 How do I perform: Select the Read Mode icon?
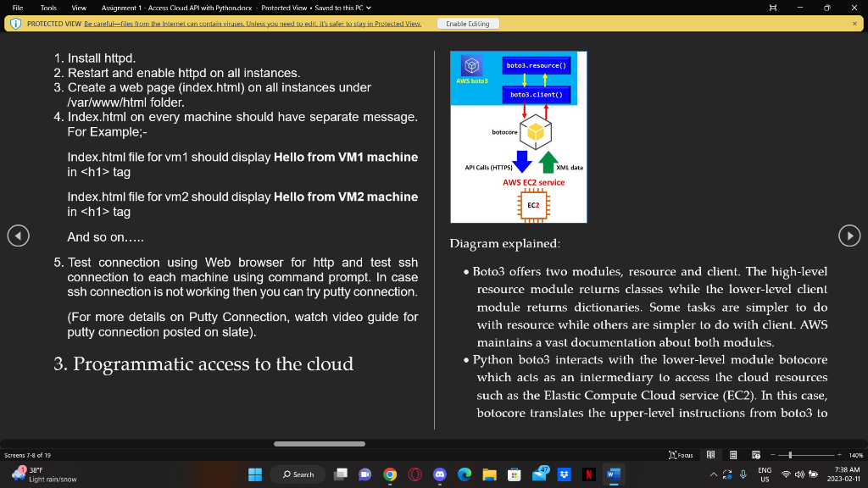[x=710, y=455]
